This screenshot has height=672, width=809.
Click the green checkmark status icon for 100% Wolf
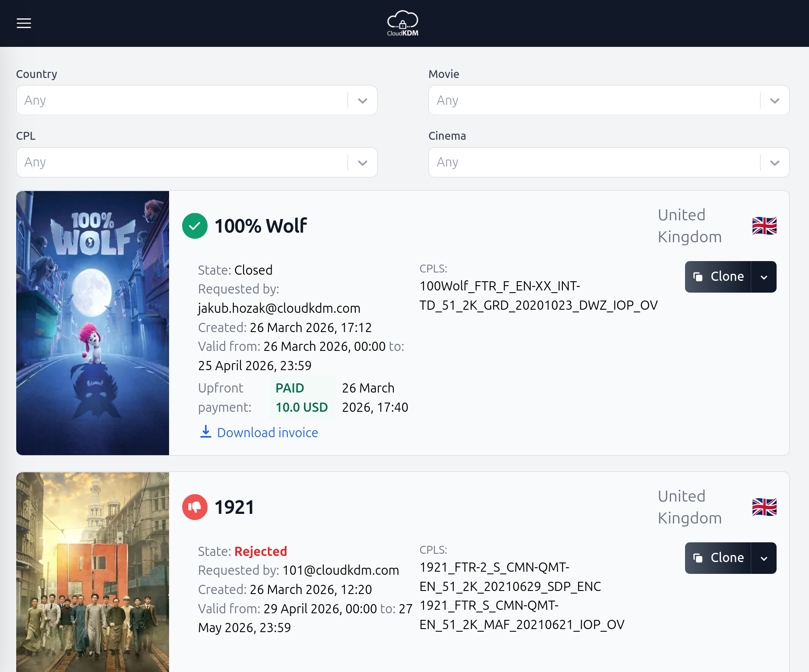pyautogui.click(x=194, y=226)
